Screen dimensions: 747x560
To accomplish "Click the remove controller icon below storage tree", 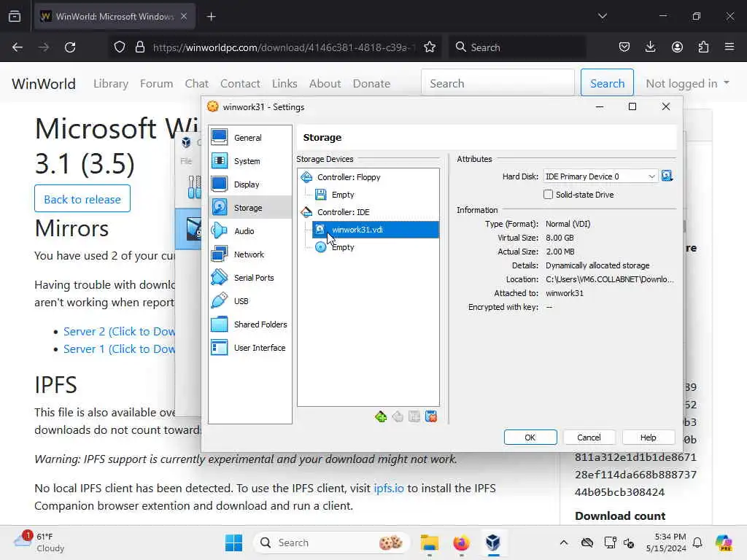I will 398,417.
